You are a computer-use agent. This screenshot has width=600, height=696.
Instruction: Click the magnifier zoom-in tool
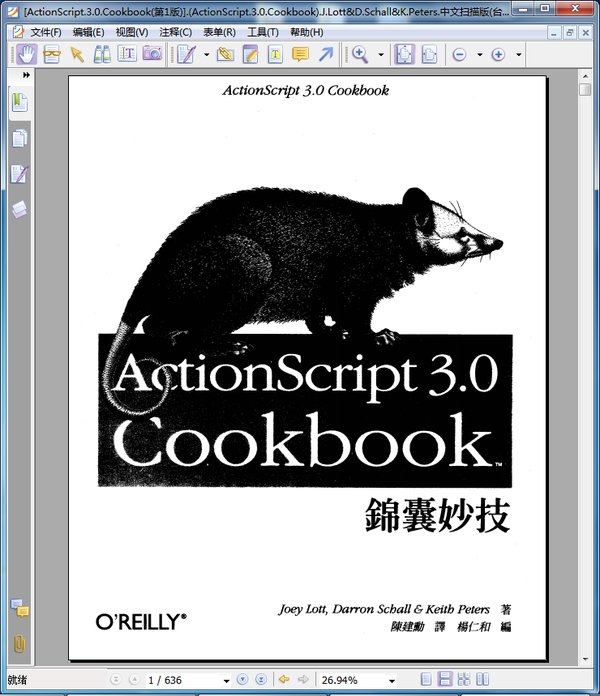(360, 55)
